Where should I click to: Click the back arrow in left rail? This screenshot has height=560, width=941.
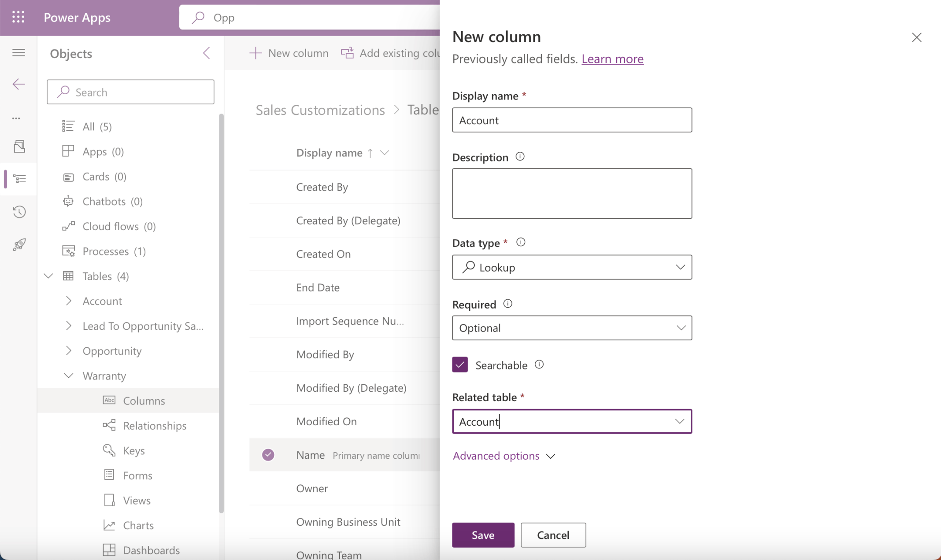coord(19,84)
